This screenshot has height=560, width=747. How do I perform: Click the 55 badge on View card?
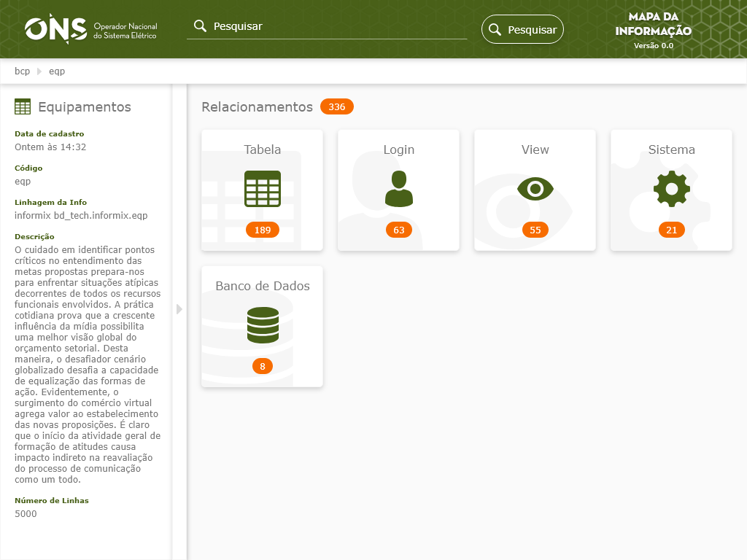535,230
